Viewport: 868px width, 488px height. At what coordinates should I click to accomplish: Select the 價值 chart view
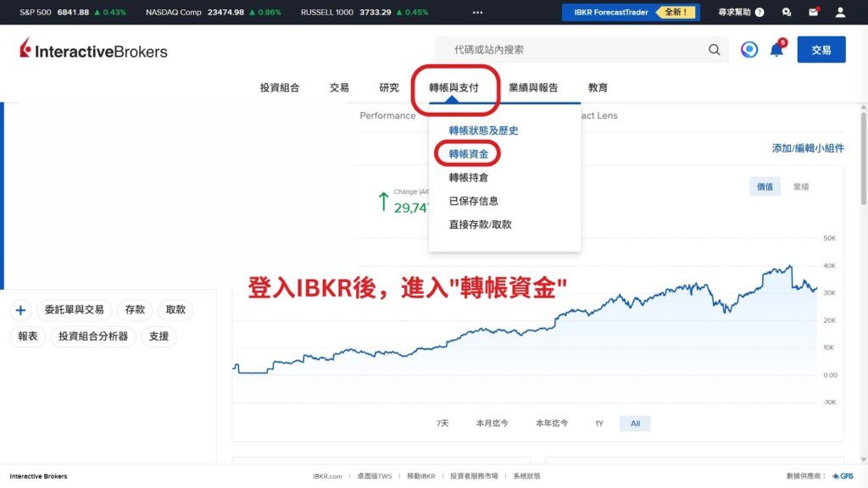[x=765, y=186]
